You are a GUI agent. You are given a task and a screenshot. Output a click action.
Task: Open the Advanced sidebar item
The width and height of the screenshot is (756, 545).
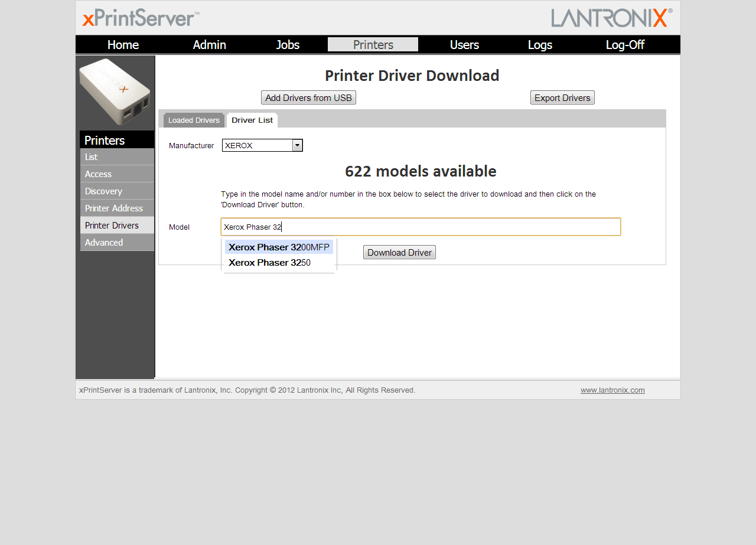(x=117, y=243)
